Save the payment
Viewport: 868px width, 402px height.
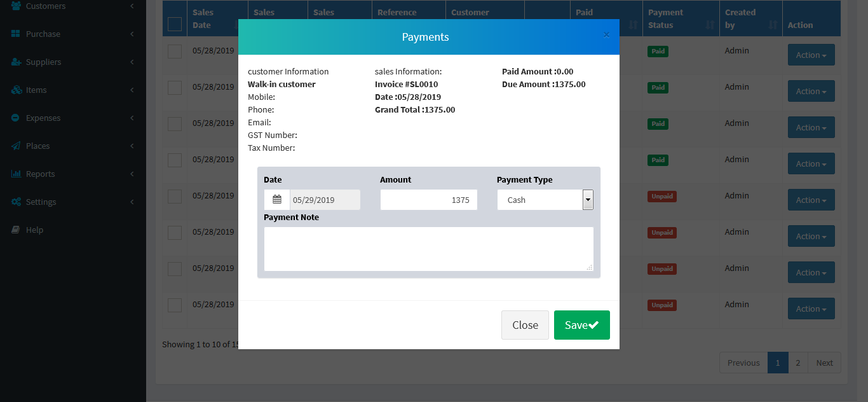pyautogui.click(x=581, y=325)
